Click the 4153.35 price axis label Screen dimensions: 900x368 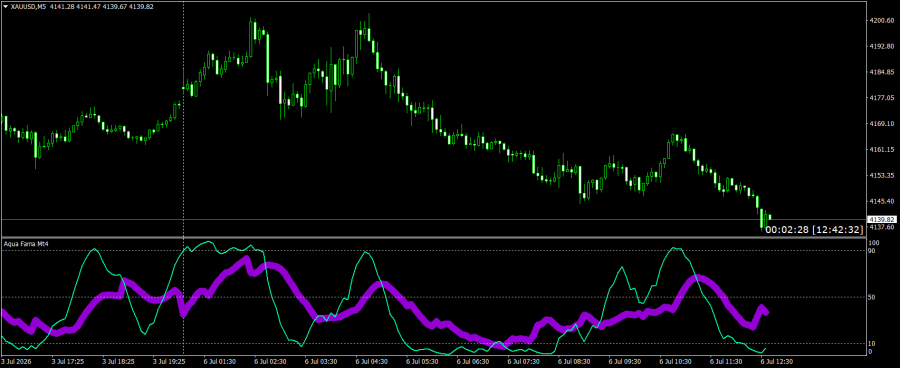pyautogui.click(x=882, y=175)
